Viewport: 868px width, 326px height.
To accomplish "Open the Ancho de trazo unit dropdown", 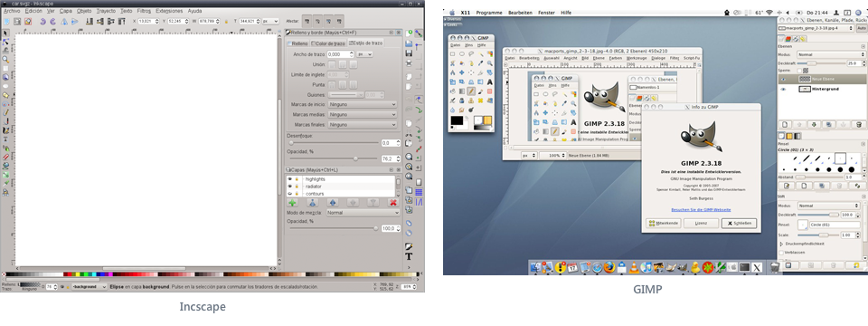I will (364, 54).
